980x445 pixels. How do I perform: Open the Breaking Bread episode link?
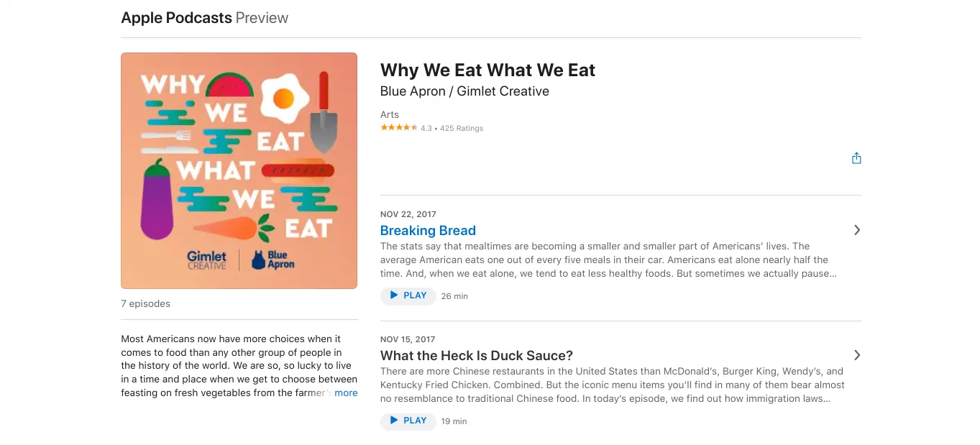[428, 230]
